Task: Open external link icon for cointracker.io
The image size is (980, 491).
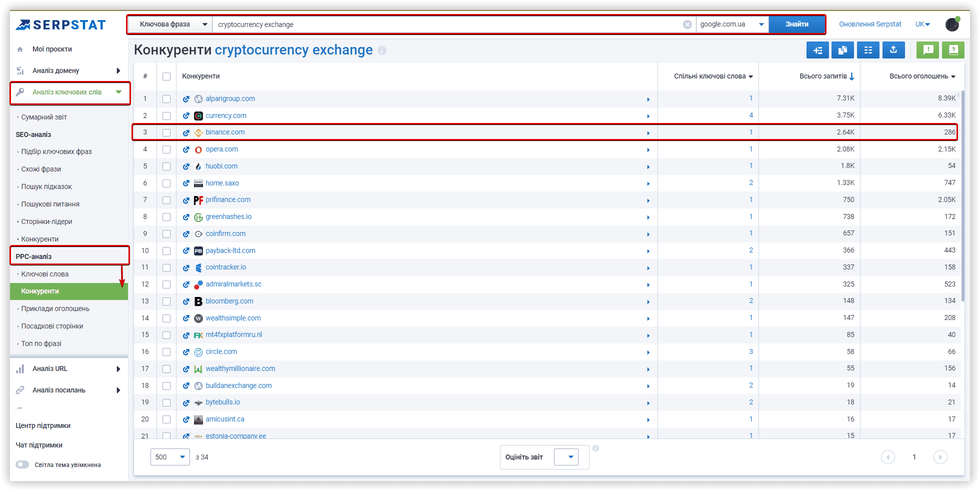Action: (x=186, y=267)
